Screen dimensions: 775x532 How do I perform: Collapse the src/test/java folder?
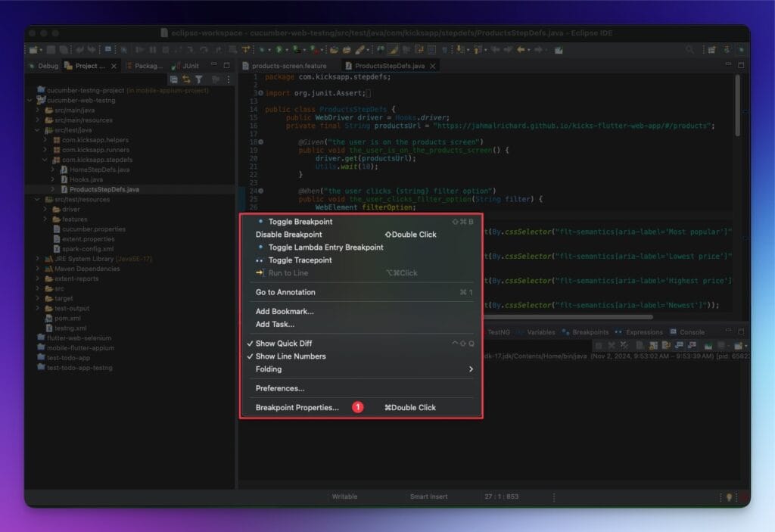[x=38, y=130]
